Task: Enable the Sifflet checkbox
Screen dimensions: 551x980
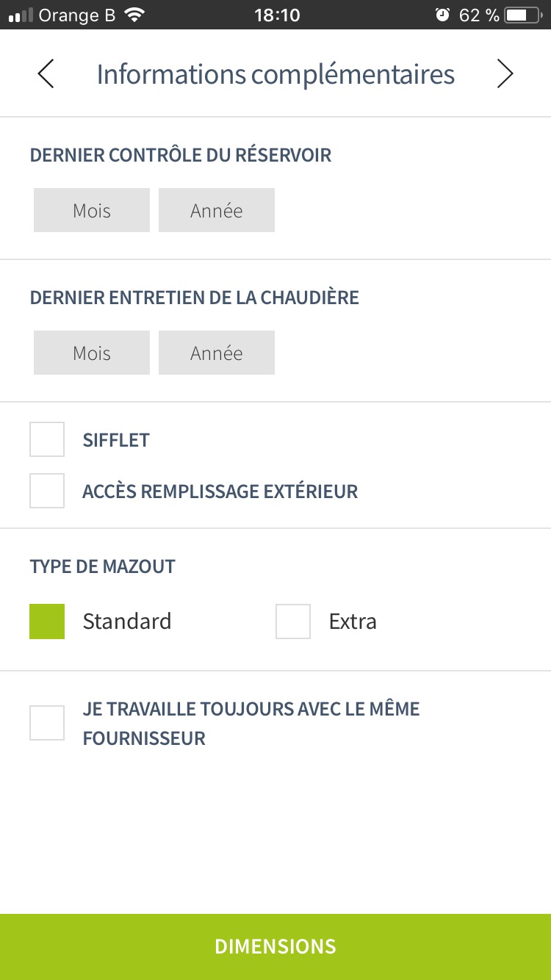Action: 47,439
